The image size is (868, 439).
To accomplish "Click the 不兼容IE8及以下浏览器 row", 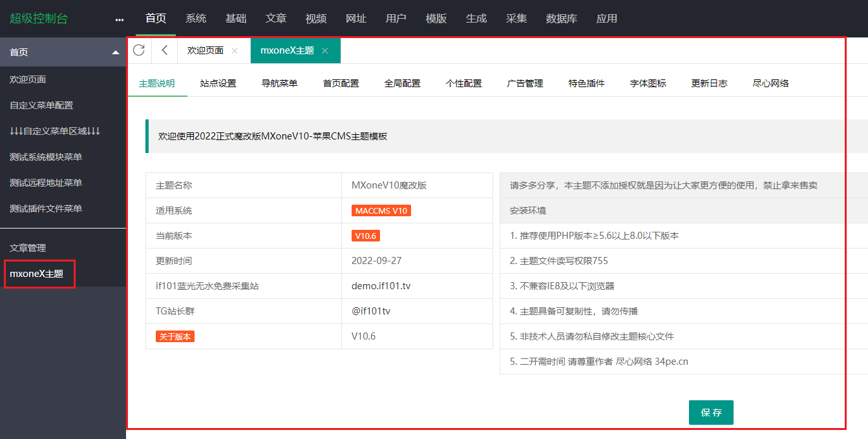I will coord(684,286).
